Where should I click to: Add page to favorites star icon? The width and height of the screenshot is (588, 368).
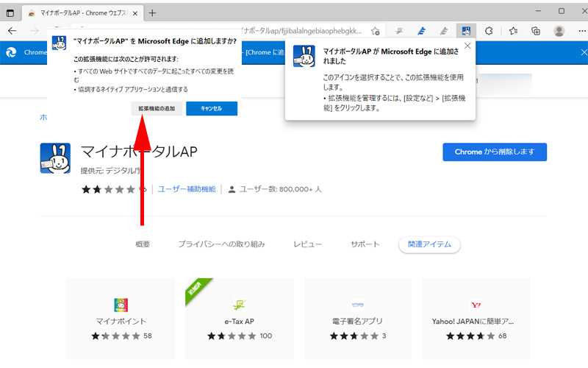[x=376, y=31]
